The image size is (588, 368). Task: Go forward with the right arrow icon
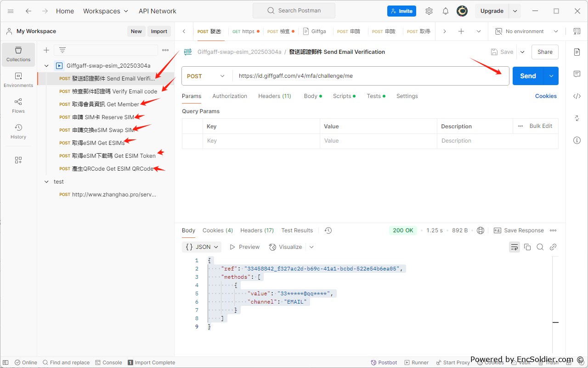[x=45, y=11]
